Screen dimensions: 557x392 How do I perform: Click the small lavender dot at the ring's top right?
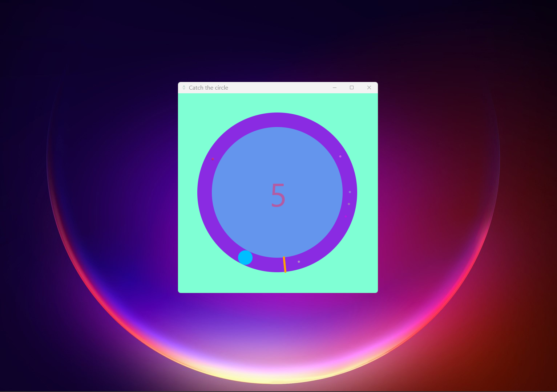[340, 156]
